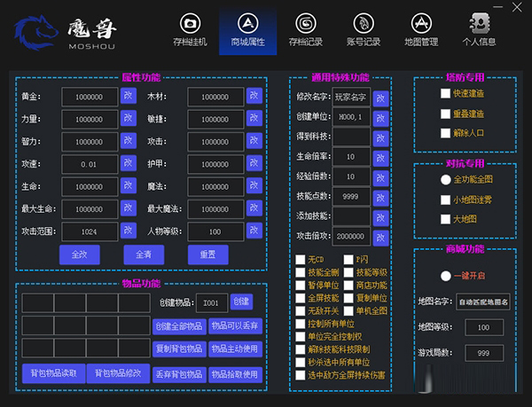Click the 游戏局数 input field
This screenshot has height=407, width=532.
point(484,354)
